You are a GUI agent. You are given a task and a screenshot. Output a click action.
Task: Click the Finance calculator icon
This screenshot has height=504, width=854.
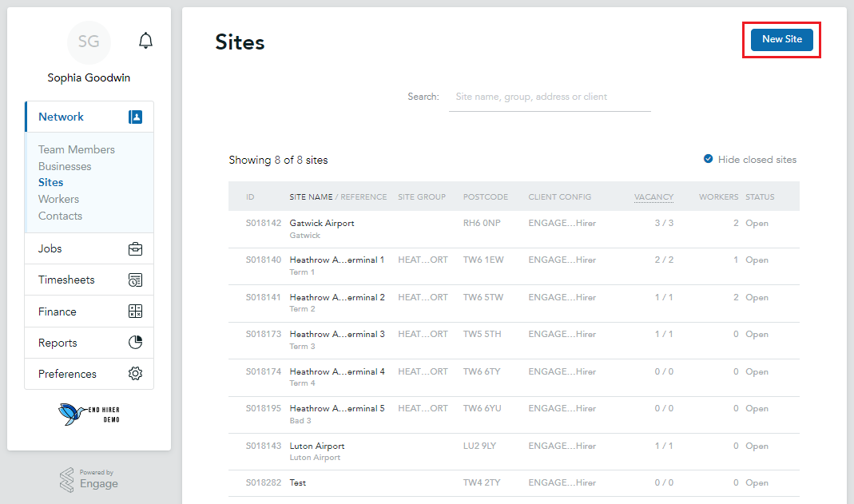pos(135,312)
